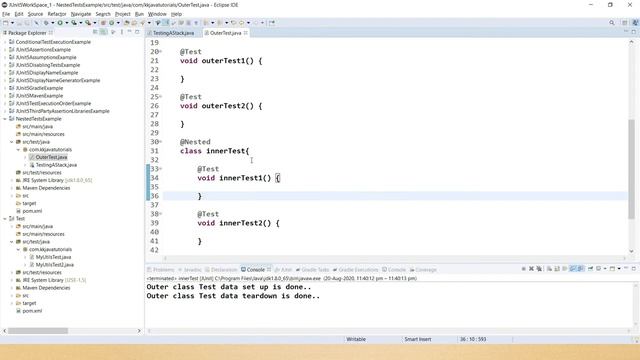
Task: Select TestingAStack.java in Package Explorer
Action: [56, 165]
